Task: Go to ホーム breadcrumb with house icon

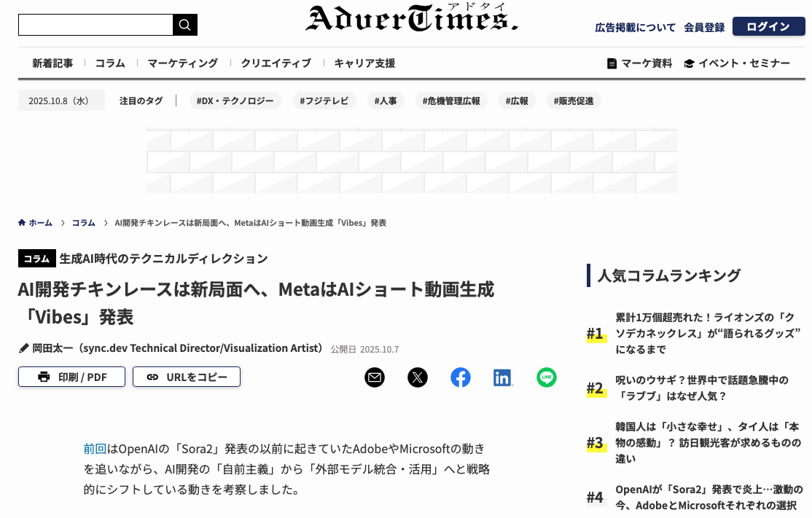Action: [x=35, y=223]
